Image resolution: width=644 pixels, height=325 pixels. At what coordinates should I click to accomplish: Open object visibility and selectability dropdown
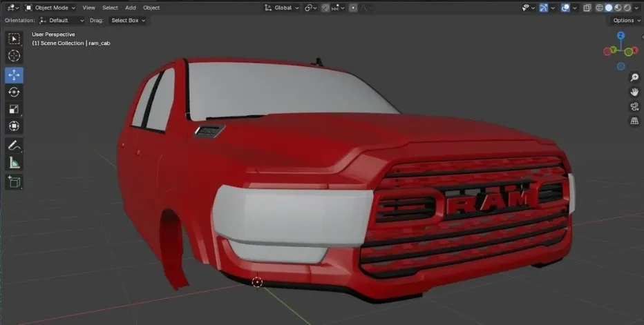528,8
